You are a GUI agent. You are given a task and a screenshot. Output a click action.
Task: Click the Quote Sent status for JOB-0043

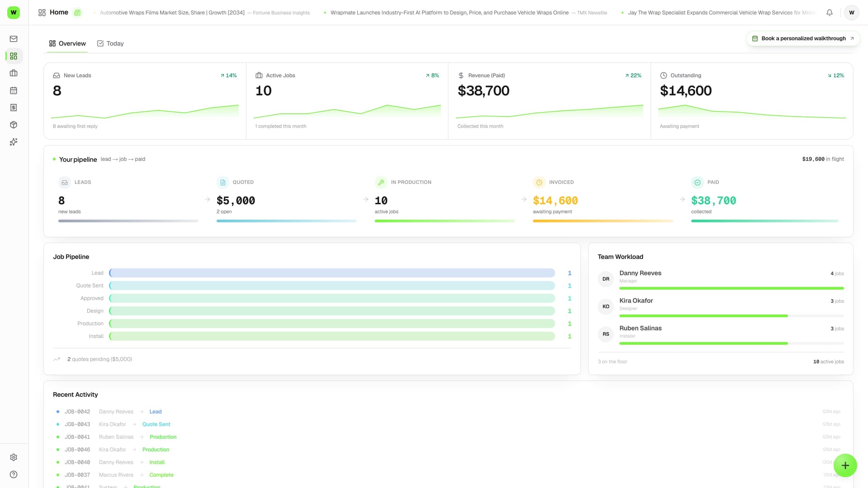(156, 424)
